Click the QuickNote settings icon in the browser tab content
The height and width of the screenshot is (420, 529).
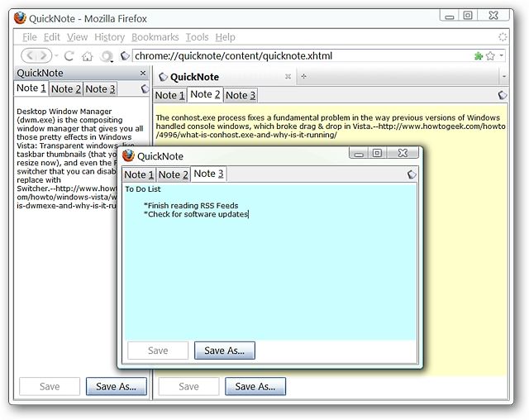click(503, 95)
